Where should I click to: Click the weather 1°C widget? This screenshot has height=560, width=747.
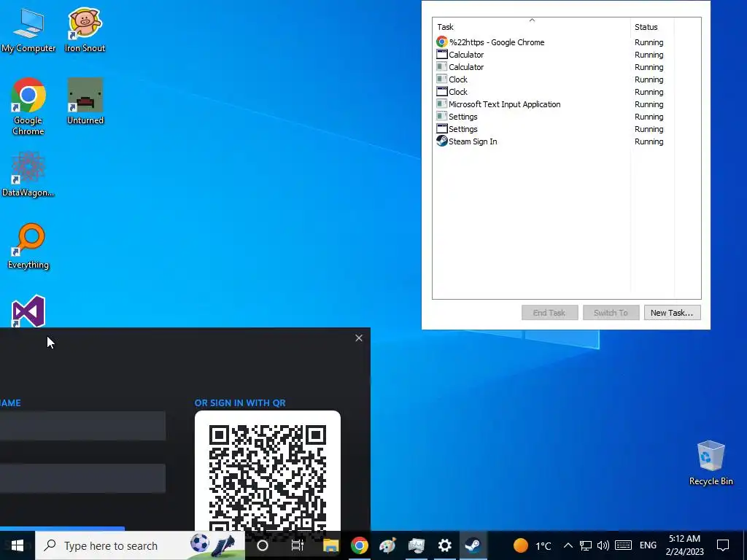(x=533, y=545)
